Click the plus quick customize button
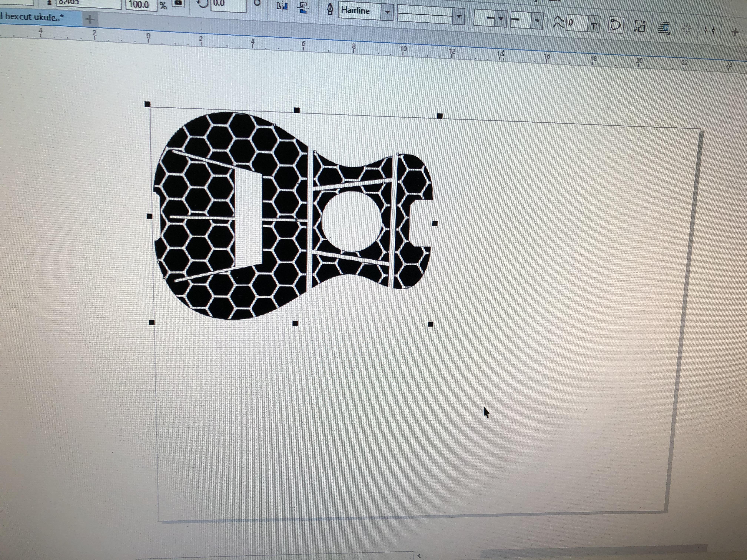This screenshot has width=747, height=560. click(x=735, y=32)
